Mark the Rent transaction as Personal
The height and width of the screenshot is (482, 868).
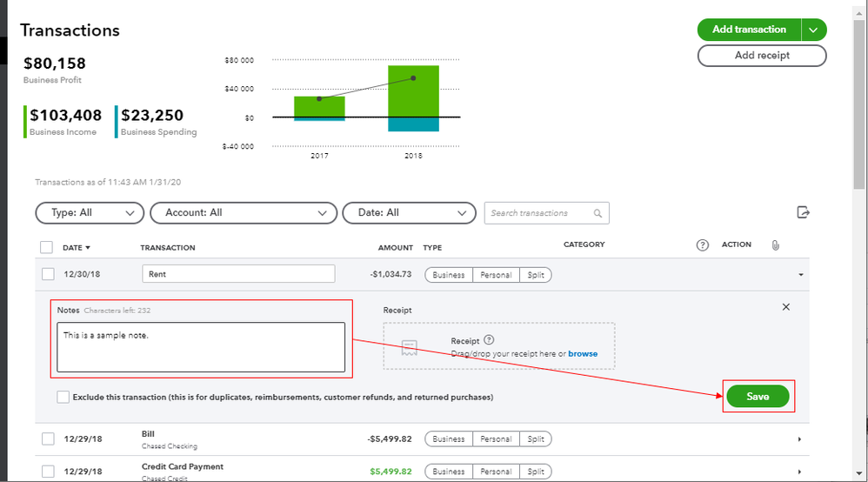click(x=496, y=275)
